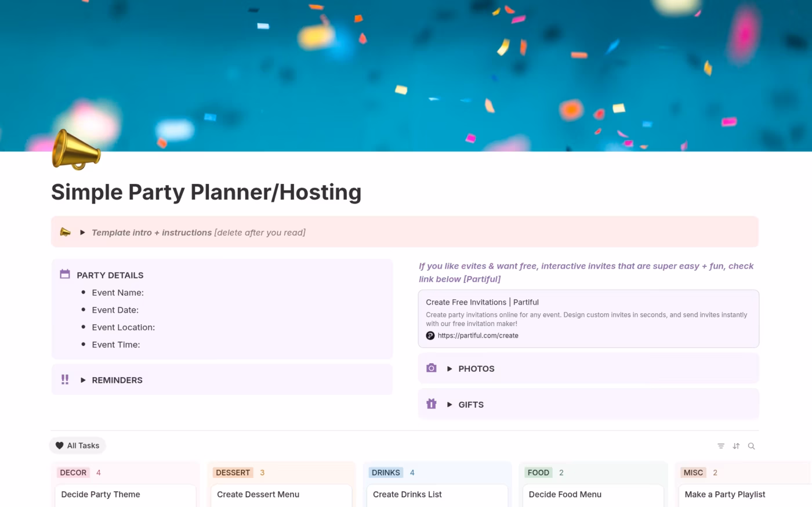This screenshot has width=812, height=507.
Task: Open the Decide Party Theme card
Action: 100,494
